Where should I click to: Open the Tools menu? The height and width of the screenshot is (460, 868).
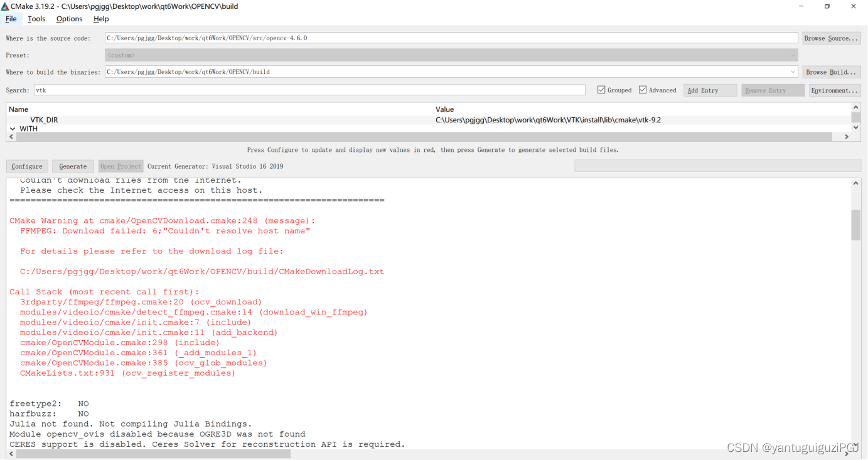pyautogui.click(x=36, y=19)
